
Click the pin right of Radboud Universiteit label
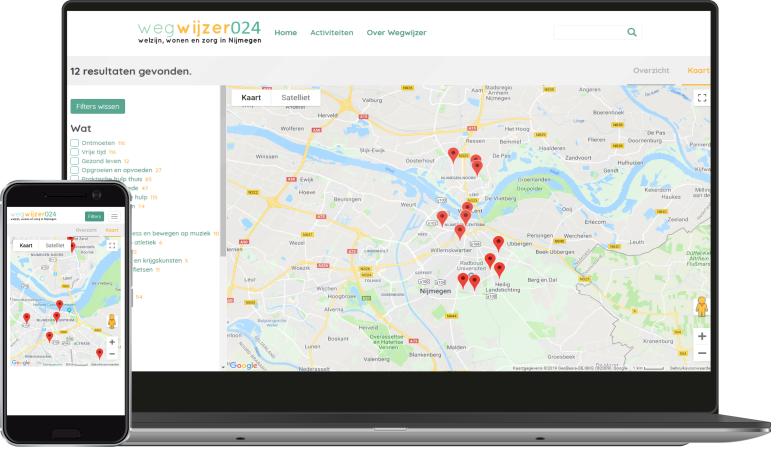(490, 261)
